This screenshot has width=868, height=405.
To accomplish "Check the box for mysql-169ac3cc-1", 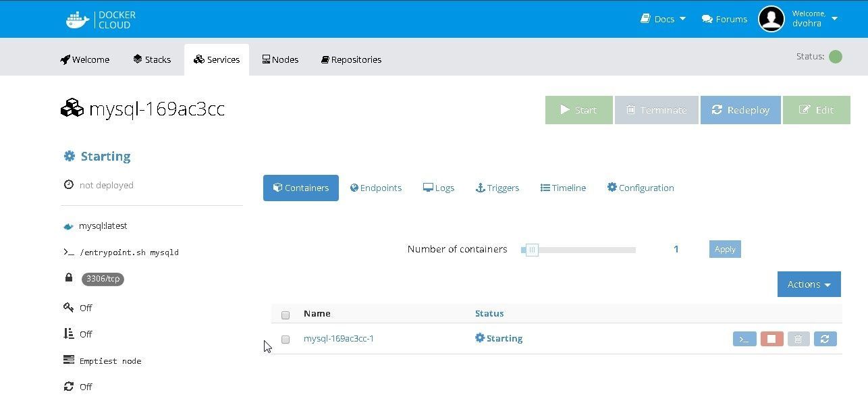I will point(286,340).
